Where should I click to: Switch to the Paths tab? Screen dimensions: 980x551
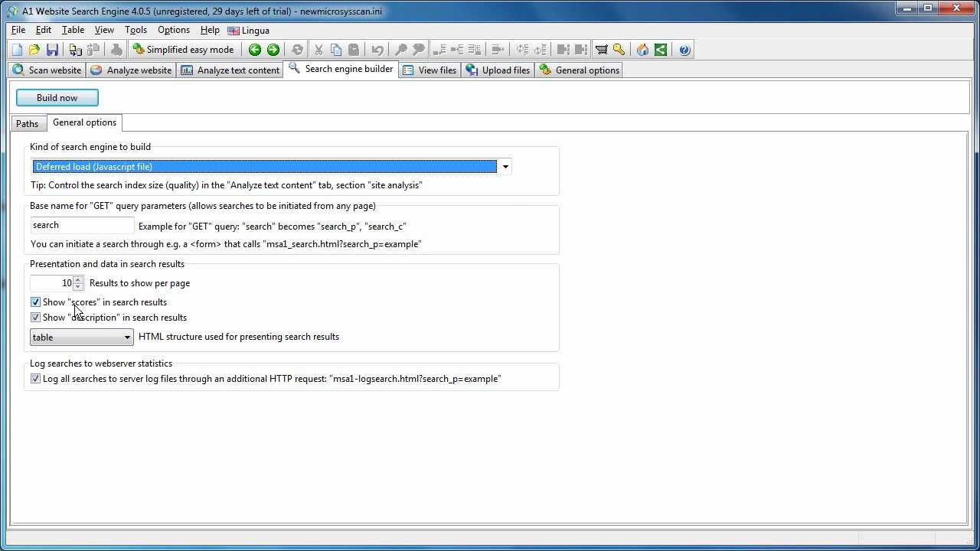pyautogui.click(x=27, y=123)
